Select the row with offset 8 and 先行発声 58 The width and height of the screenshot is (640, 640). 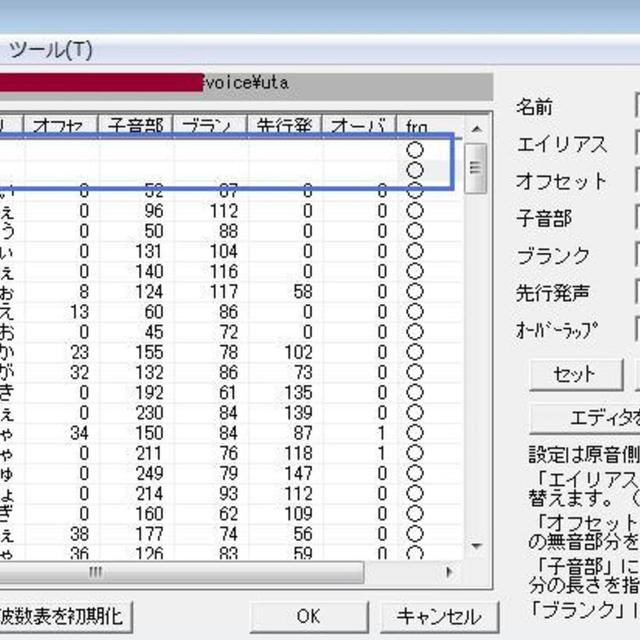click(x=200, y=293)
